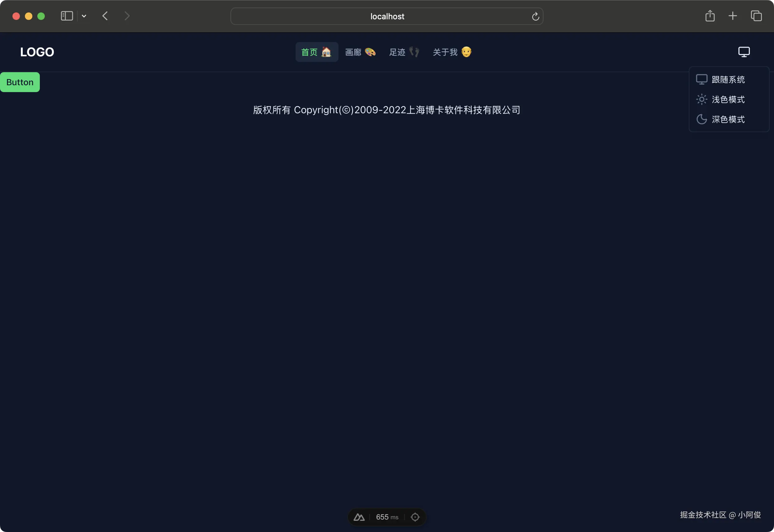Click the reload page icon

(535, 16)
